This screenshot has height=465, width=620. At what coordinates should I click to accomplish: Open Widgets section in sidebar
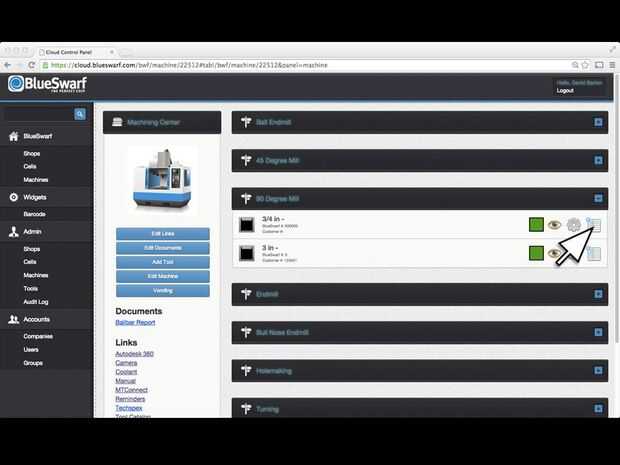(x=34, y=197)
